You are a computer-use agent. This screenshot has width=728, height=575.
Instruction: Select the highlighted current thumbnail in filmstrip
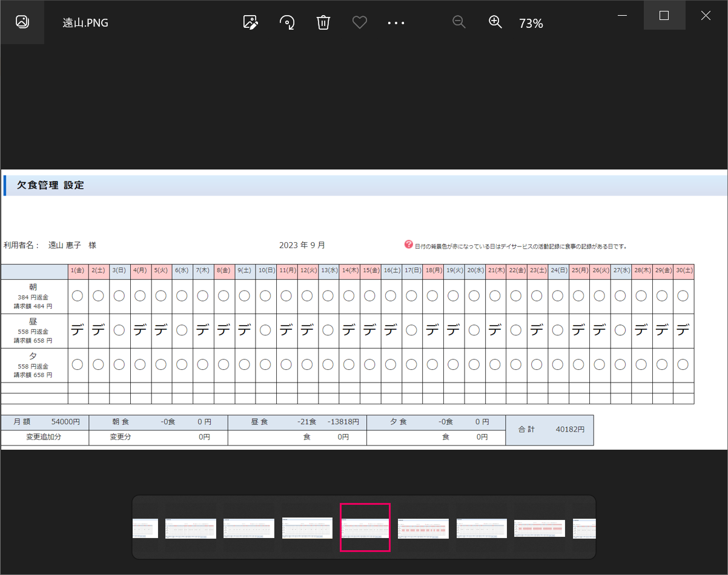(365, 528)
